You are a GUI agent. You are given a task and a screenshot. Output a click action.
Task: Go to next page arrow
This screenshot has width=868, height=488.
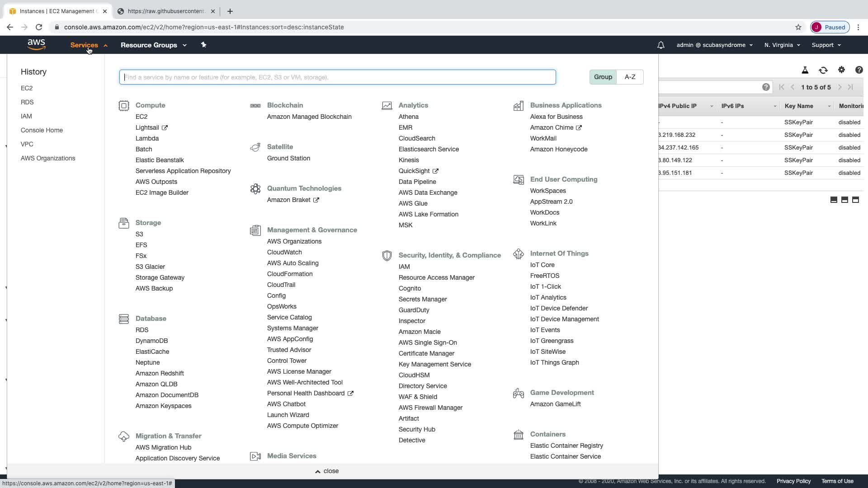point(840,87)
